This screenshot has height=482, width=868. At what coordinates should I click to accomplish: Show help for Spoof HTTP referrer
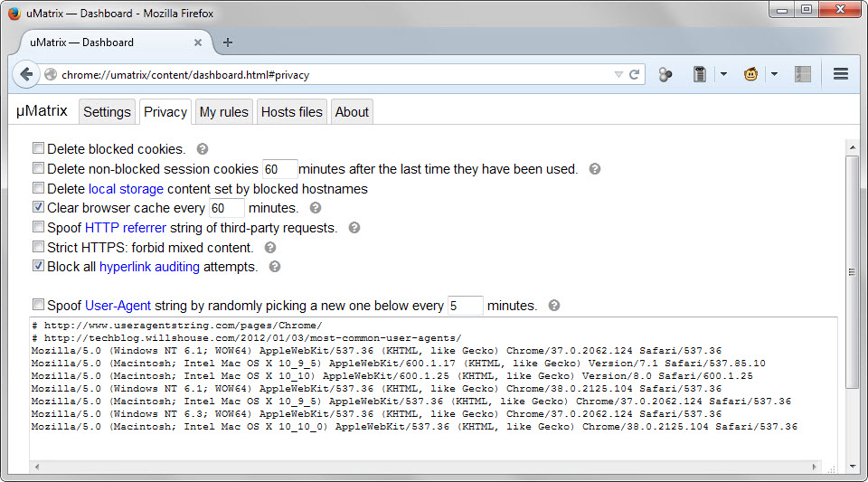click(354, 228)
